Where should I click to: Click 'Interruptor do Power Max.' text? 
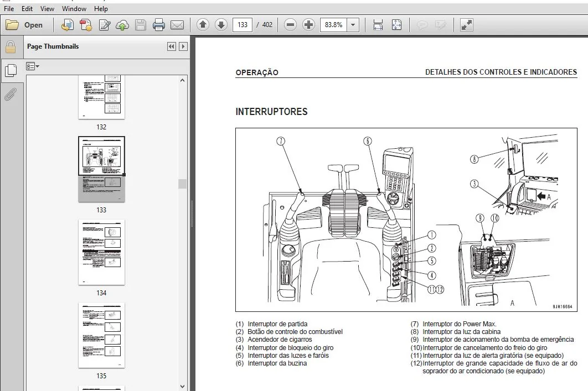click(x=460, y=324)
